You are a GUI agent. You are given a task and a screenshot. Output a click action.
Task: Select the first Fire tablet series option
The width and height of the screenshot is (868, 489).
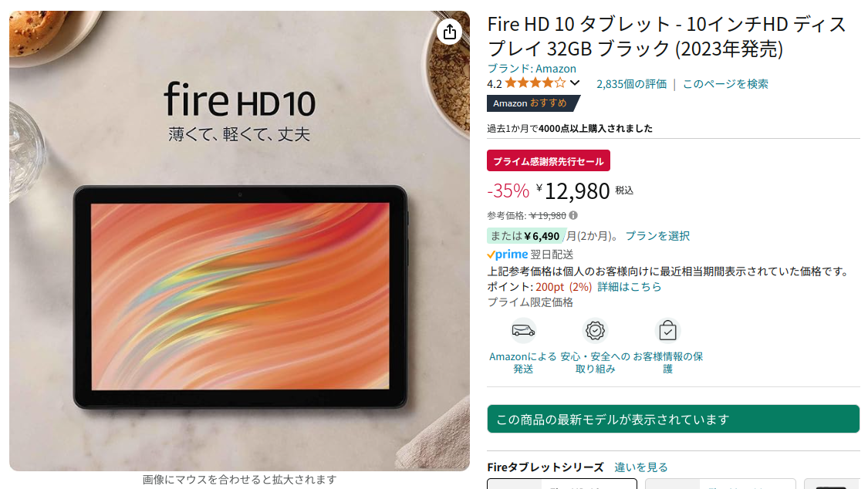(x=562, y=484)
